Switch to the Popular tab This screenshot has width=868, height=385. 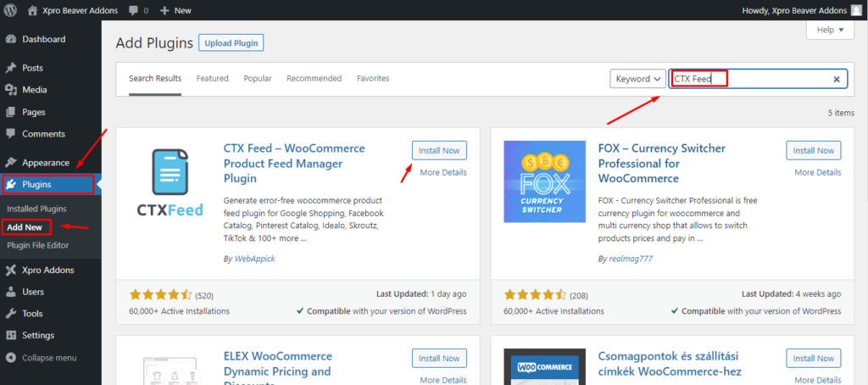[258, 79]
